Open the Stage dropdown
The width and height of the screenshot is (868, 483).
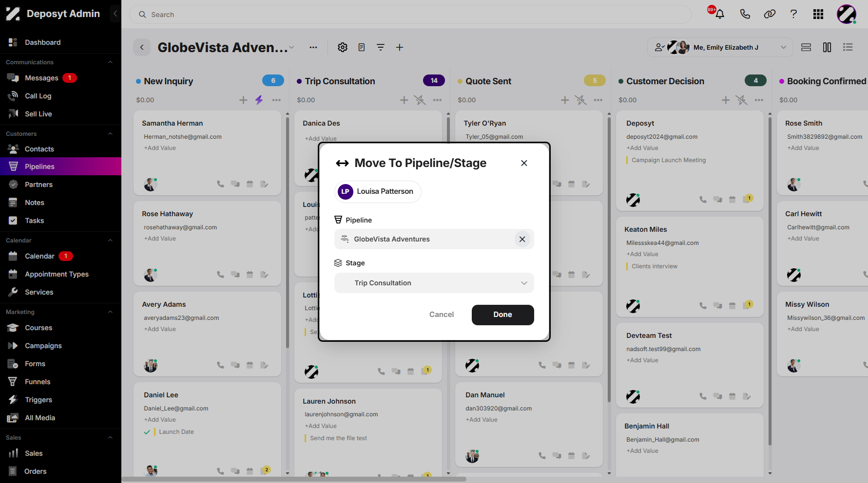pos(434,283)
